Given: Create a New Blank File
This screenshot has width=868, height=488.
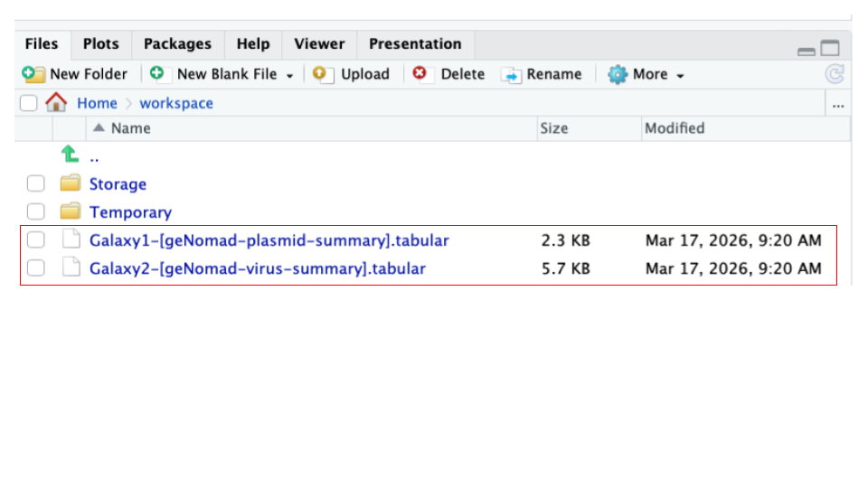Looking at the screenshot, I should click(226, 74).
